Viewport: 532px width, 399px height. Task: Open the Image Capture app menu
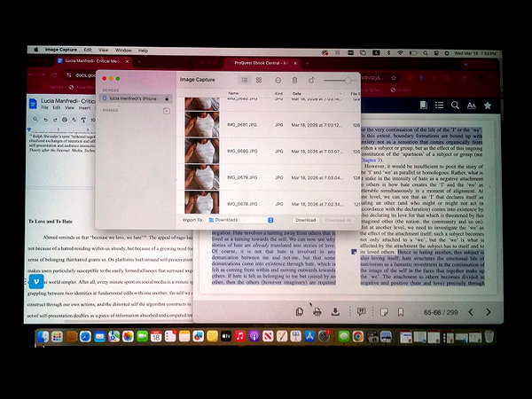[x=61, y=50]
